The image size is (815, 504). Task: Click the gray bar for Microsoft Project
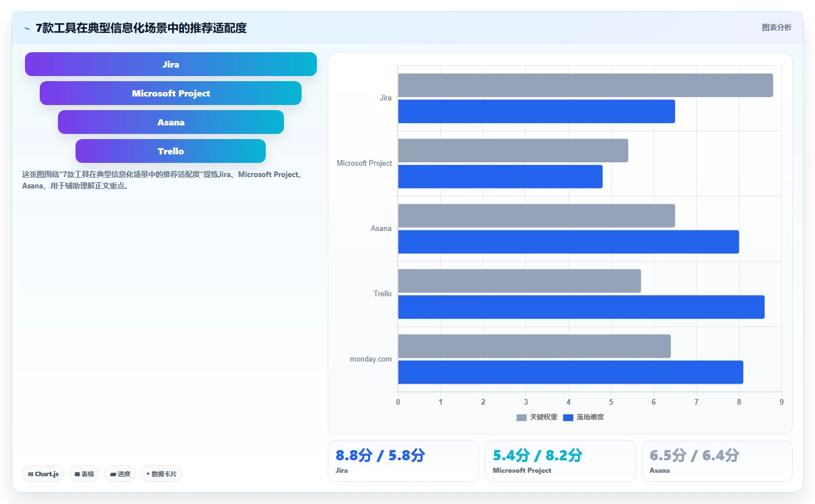click(x=513, y=150)
